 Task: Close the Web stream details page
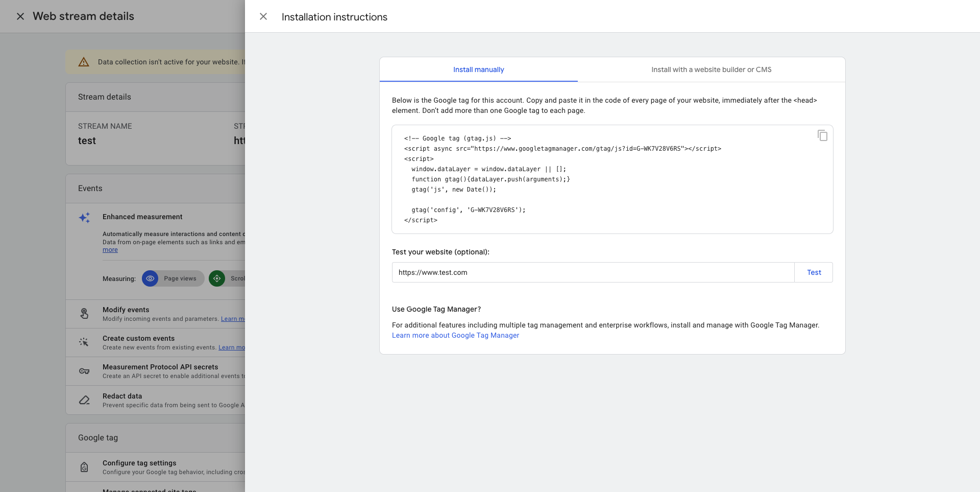(20, 16)
